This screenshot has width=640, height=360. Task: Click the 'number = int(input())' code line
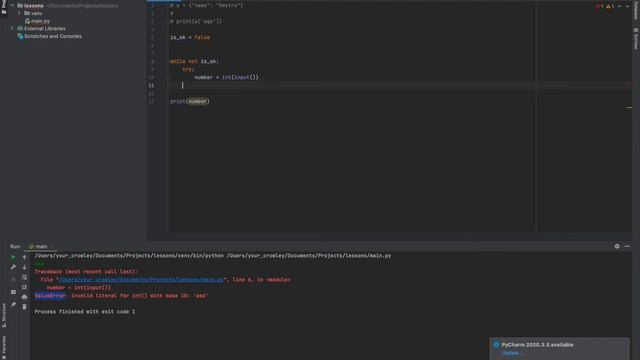pos(226,77)
